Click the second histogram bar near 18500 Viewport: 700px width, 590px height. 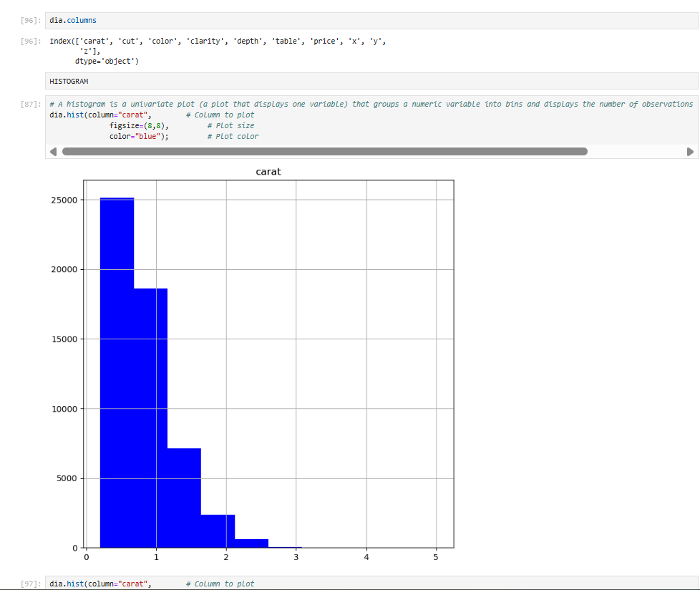[151, 418]
